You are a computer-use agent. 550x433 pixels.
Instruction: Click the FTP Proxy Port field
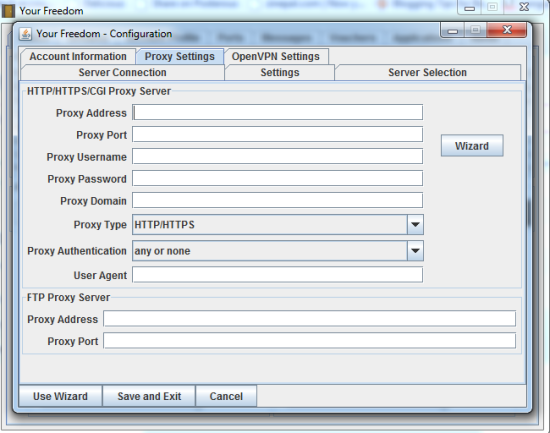point(309,341)
